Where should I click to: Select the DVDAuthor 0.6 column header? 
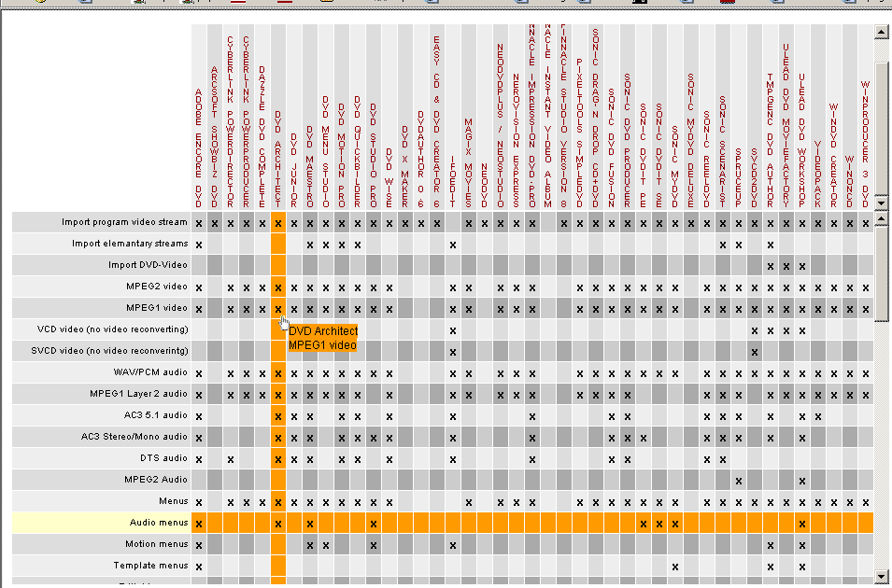coord(421,160)
